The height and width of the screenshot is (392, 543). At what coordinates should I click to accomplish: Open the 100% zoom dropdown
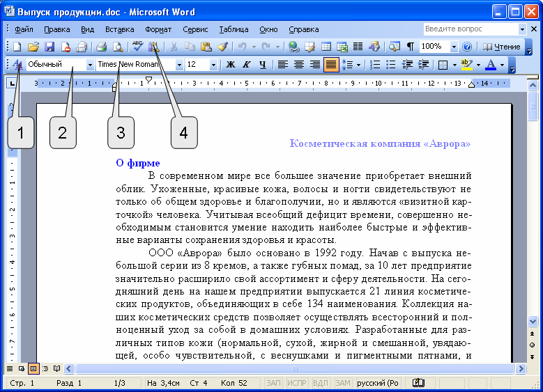pos(454,47)
